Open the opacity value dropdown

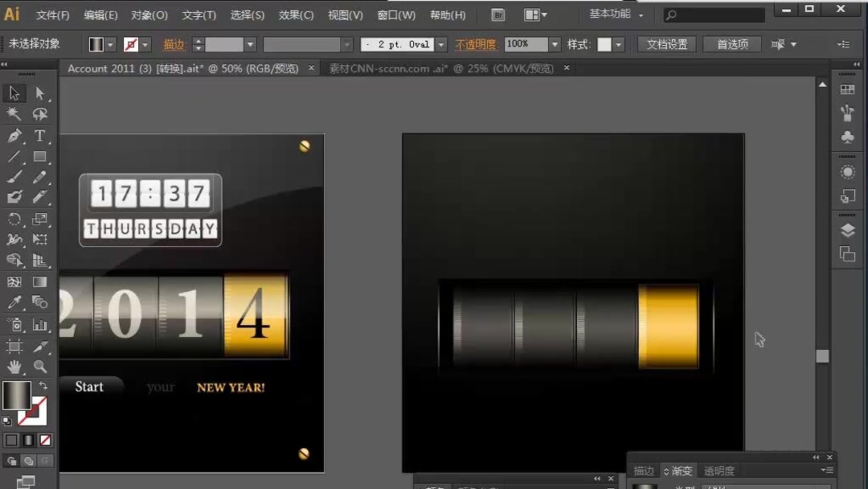(555, 44)
